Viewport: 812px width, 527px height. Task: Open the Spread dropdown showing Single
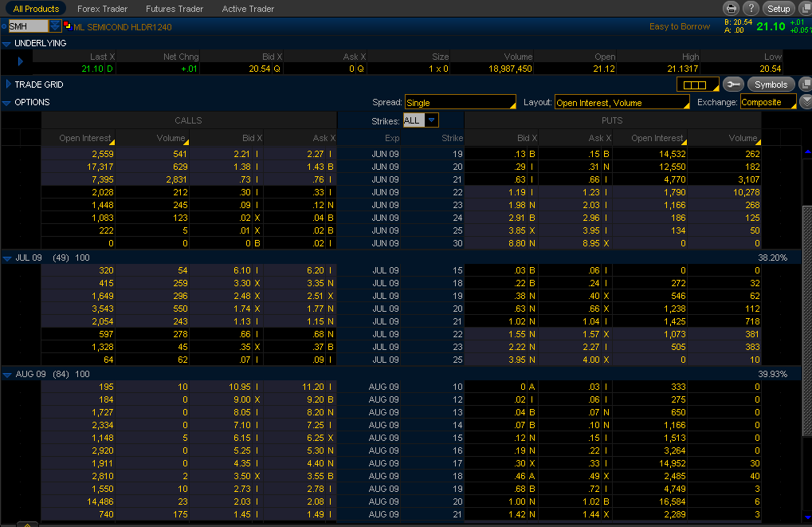[x=461, y=103]
